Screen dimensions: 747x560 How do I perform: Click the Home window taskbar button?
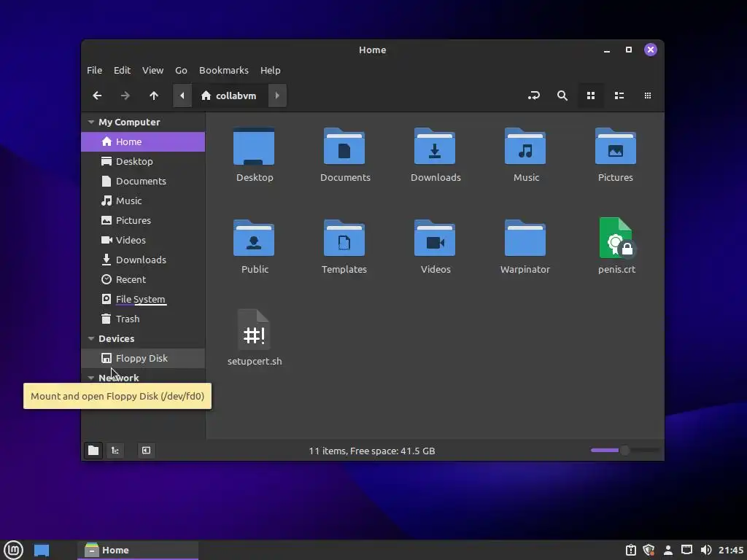pyautogui.click(x=138, y=551)
